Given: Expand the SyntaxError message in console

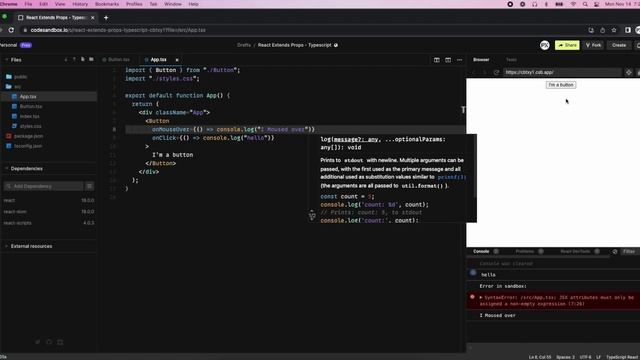Looking at the screenshot, I should [481, 298].
